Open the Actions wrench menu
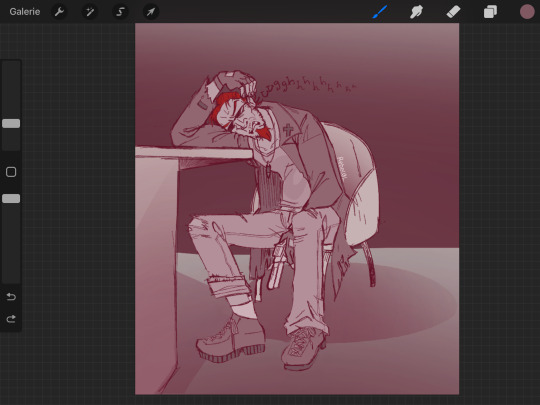Image resolution: width=540 pixels, height=405 pixels. point(59,12)
